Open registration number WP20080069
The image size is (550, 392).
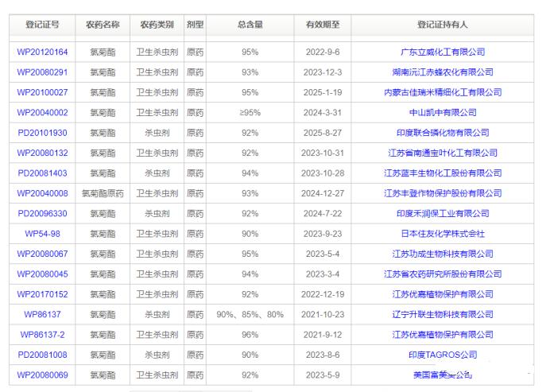point(42,375)
